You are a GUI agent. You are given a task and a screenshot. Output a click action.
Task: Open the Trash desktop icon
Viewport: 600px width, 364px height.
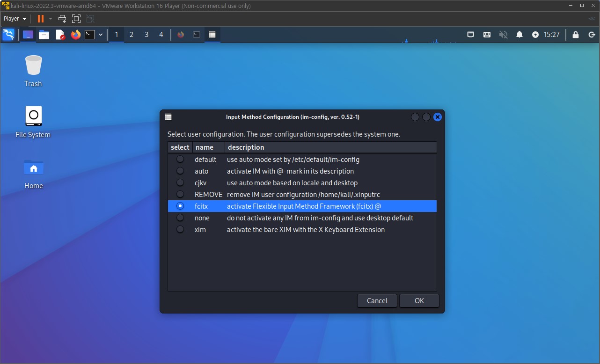33,71
